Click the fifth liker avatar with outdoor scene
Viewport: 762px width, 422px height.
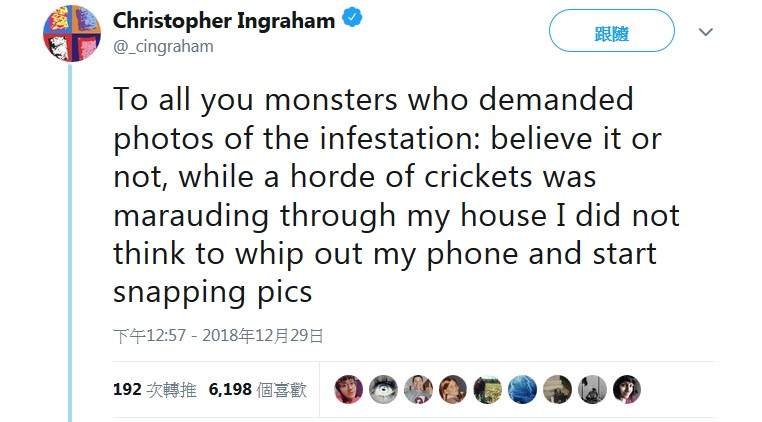[488, 390]
